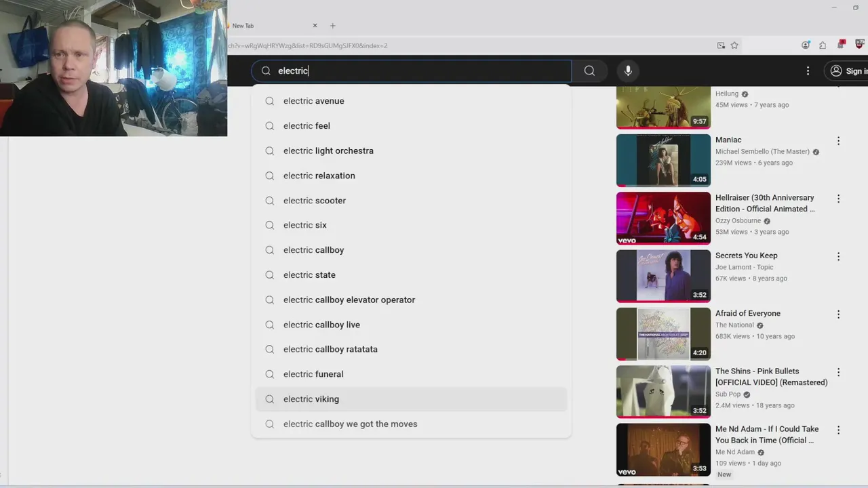Open the Secrets You Keep thumbnail

click(663, 276)
